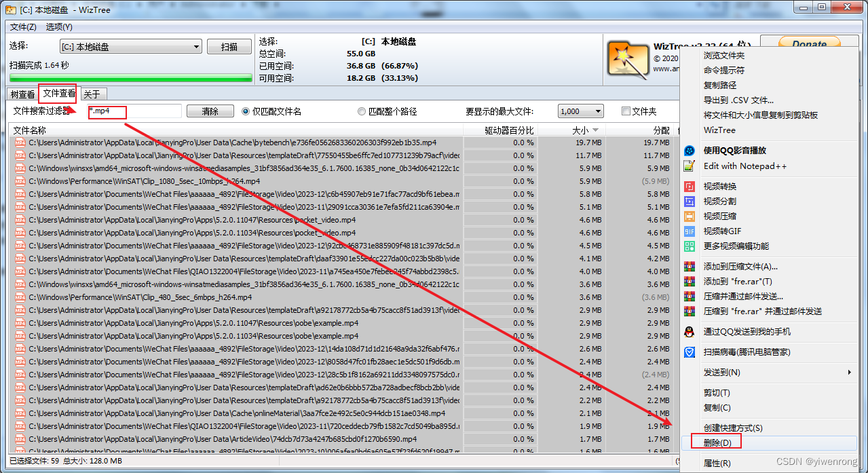The width and height of the screenshot is (868, 473).
Task: Click the 视频转GIF icon
Action: click(x=690, y=231)
